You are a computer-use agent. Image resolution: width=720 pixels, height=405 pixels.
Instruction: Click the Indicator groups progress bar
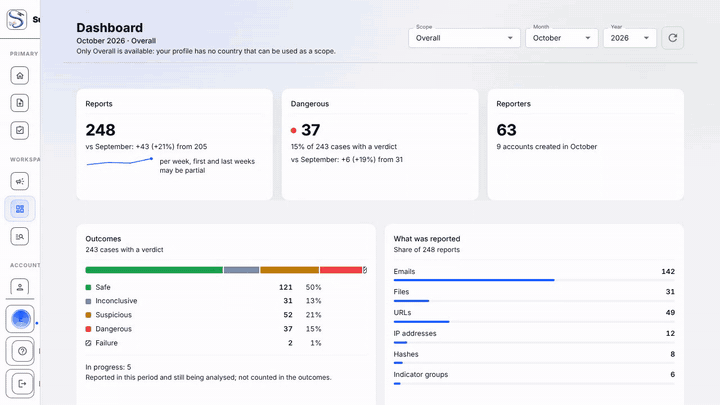534,383
